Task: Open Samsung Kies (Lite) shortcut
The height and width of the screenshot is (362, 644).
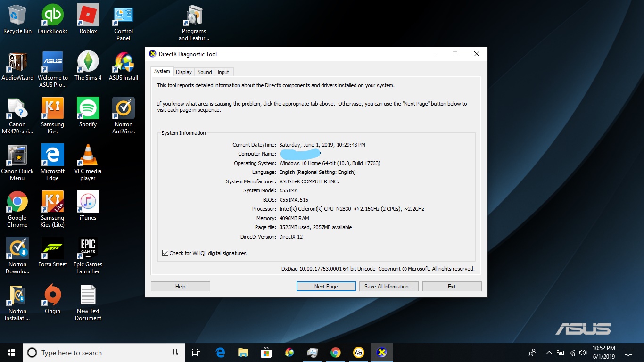Action: (52, 210)
